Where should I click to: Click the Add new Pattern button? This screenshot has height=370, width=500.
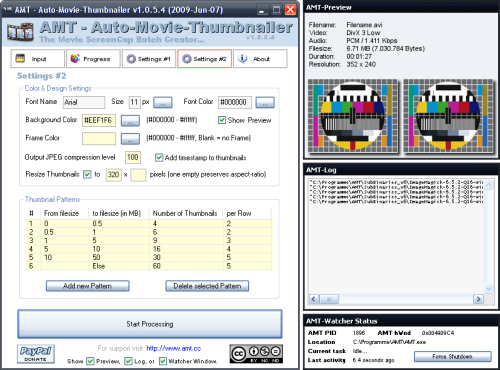[x=88, y=286]
